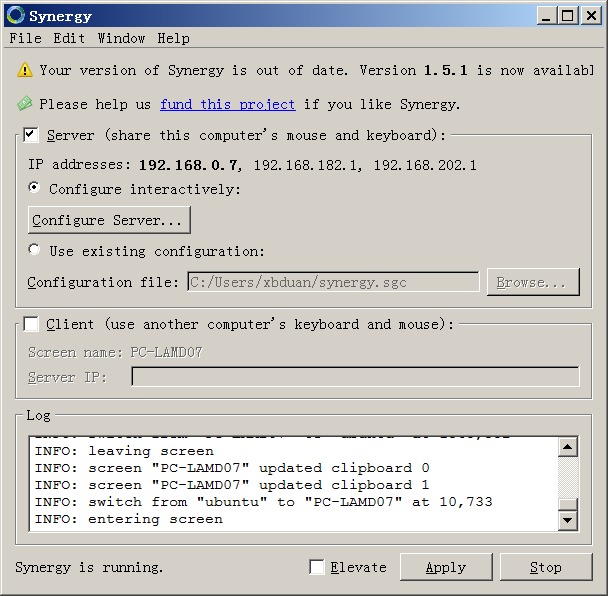Click log line 'updated clipboard 1'

pyautogui.click(x=232, y=485)
